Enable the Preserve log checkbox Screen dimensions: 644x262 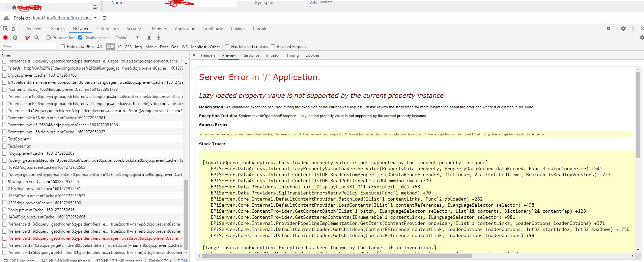49,37
